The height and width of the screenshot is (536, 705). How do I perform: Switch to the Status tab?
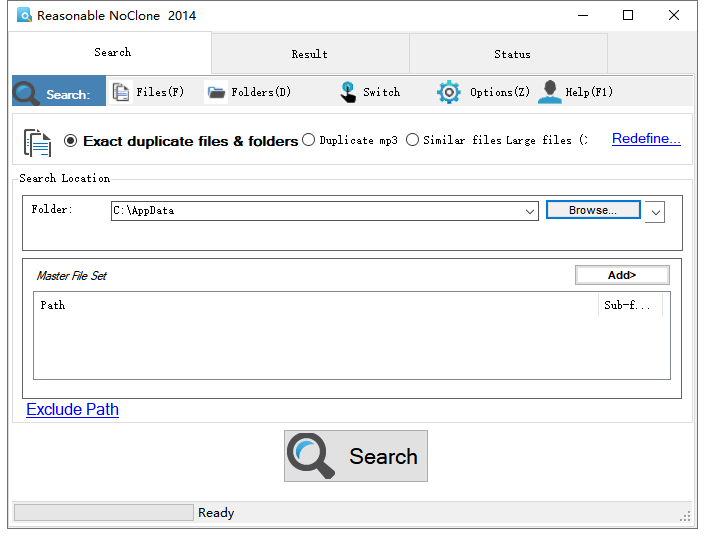coord(511,54)
